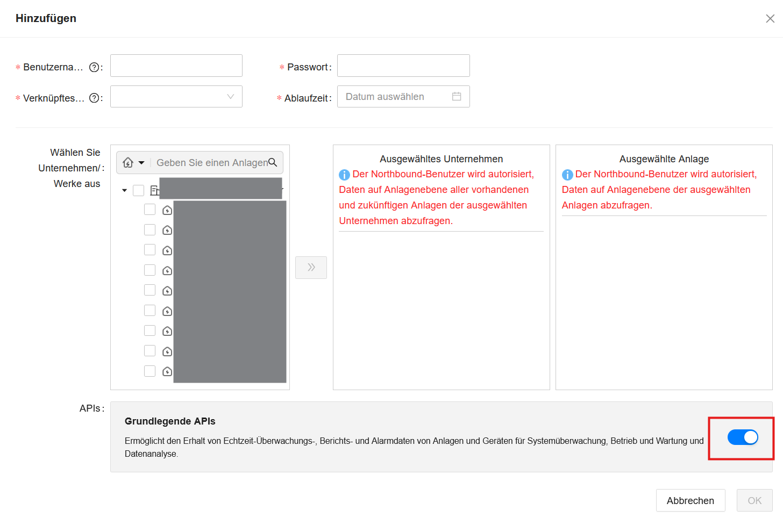The width and height of the screenshot is (783, 532).
Task: Click the info icon under Ausgewähltes Unternehmen
Action: click(344, 174)
